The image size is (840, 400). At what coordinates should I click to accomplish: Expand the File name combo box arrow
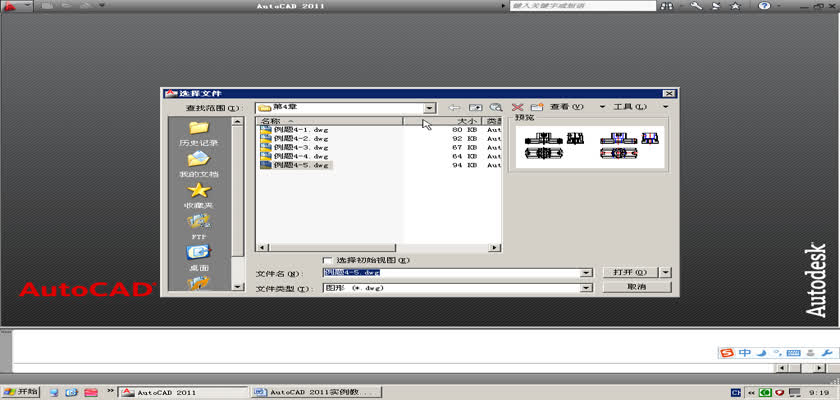coord(587,273)
